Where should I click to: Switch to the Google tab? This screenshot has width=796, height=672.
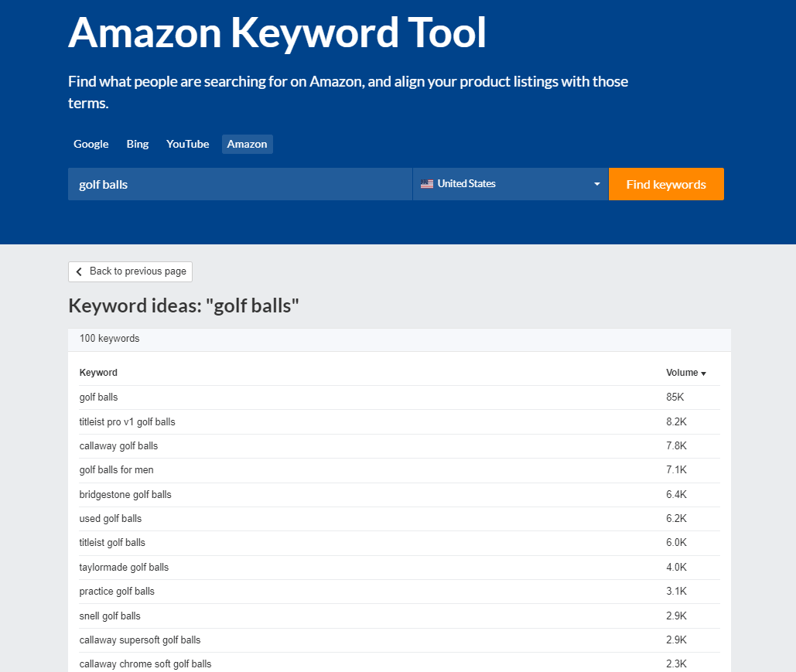pos(91,144)
